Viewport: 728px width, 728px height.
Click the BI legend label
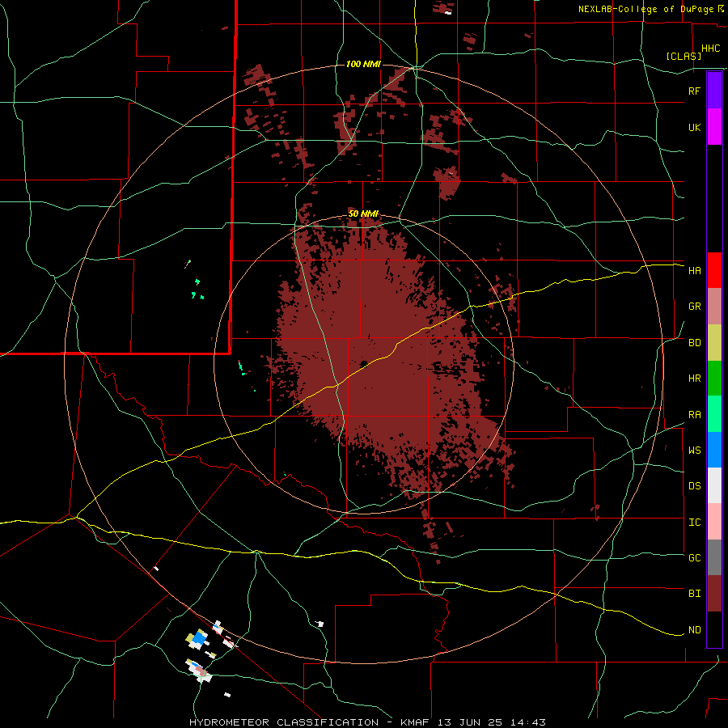[x=694, y=594]
